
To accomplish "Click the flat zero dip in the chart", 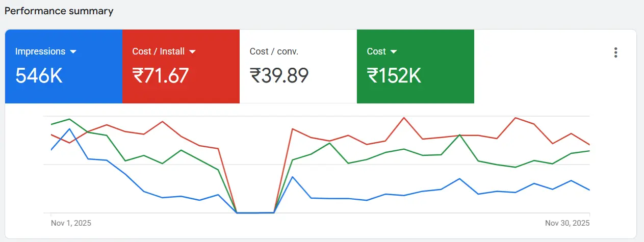I will click(255, 212).
